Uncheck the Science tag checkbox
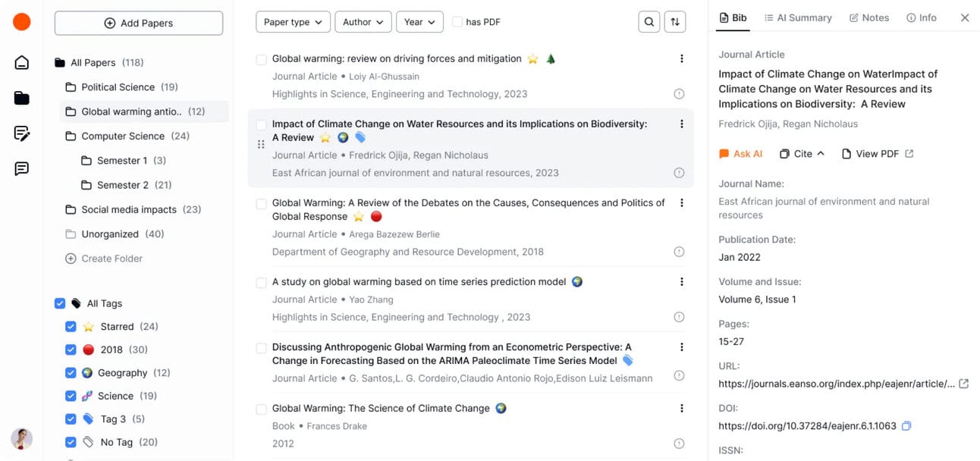 pyautogui.click(x=71, y=396)
